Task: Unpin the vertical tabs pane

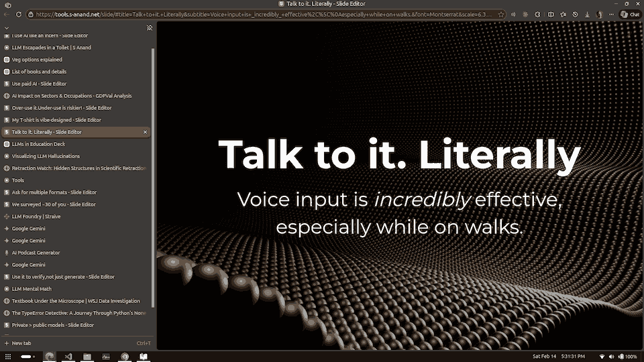Action: tap(150, 27)
